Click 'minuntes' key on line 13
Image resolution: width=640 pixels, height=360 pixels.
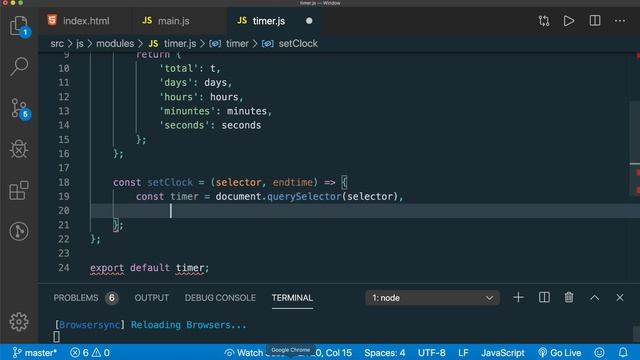pyautogui.click(x=187, y=111)
